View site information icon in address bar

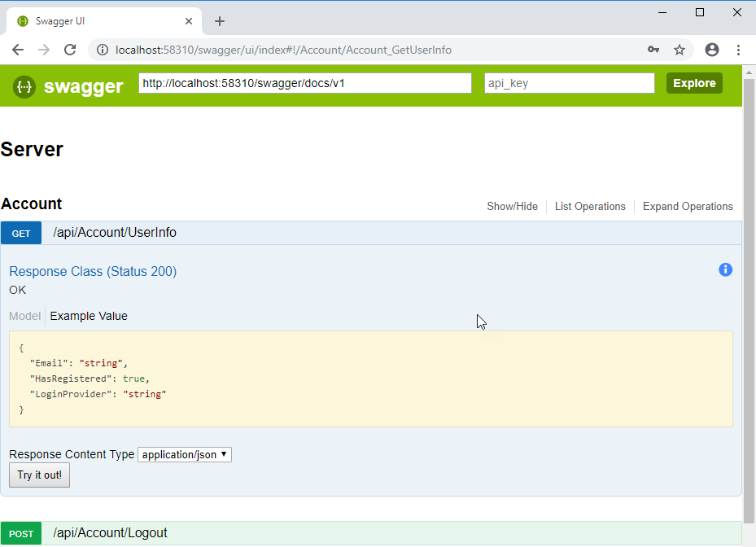point(103,50)
